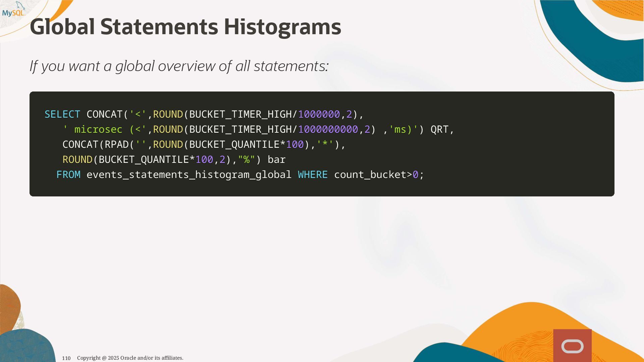
Task: Click the ' microsec (<' string literal
Action: point(105,130)
